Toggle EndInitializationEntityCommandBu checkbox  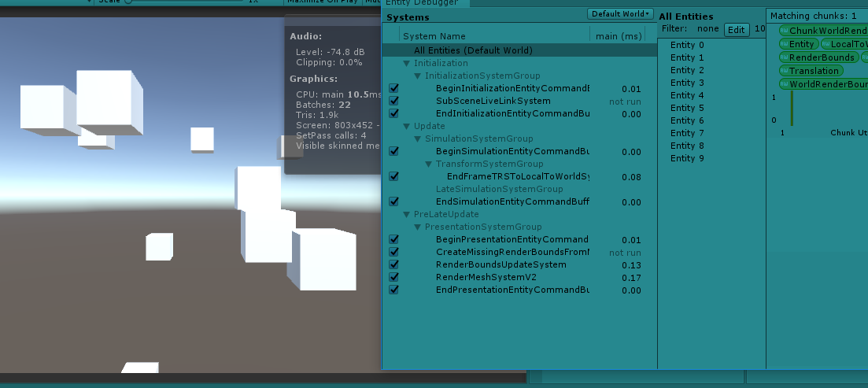click(x=393, y=113)
